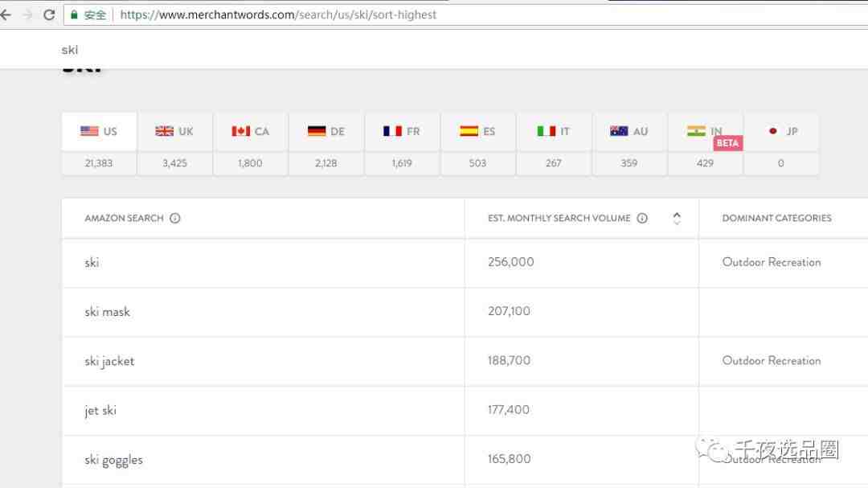Switch to the CA country tab

coord(250,132)
